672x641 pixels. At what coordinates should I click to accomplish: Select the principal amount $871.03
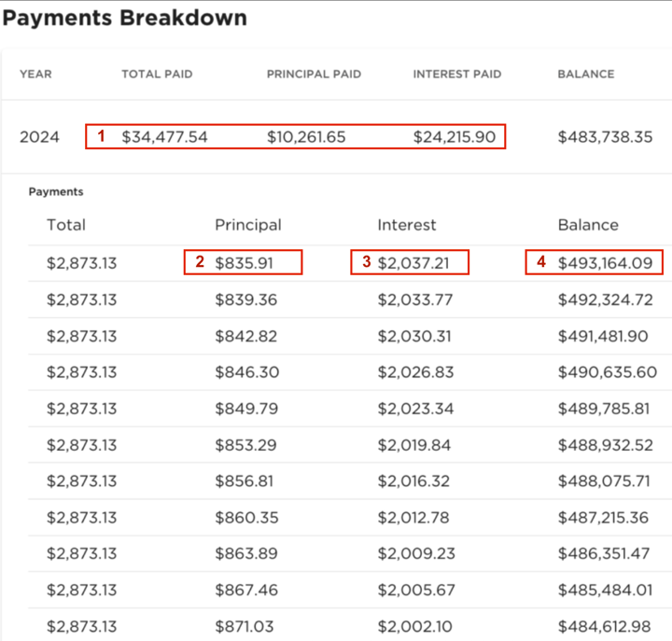(245, 626)
